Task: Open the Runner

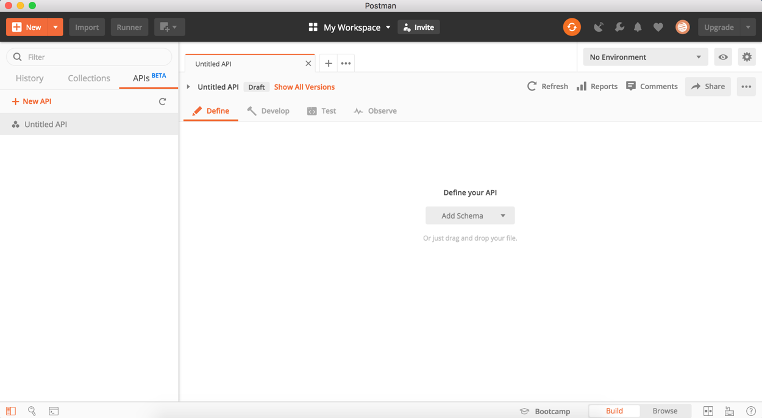Action: pyautogui.click(x=129, y=27)
